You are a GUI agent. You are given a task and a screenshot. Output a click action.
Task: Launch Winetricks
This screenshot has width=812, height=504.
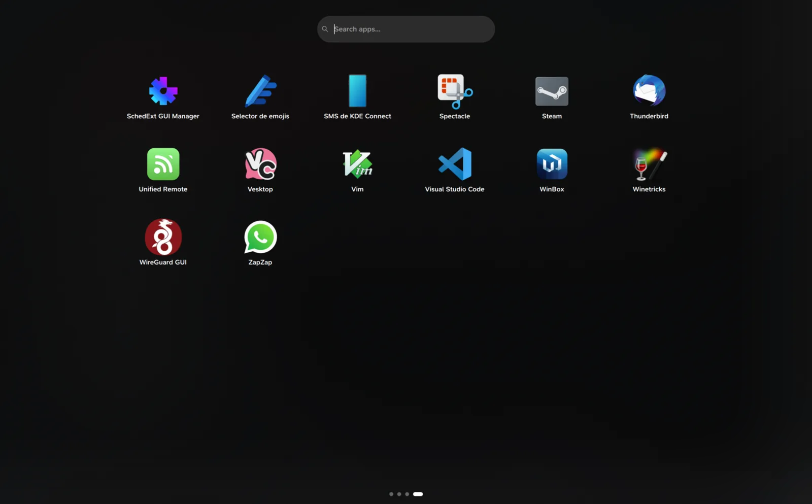pyautogui.click(x=649, y=164)
